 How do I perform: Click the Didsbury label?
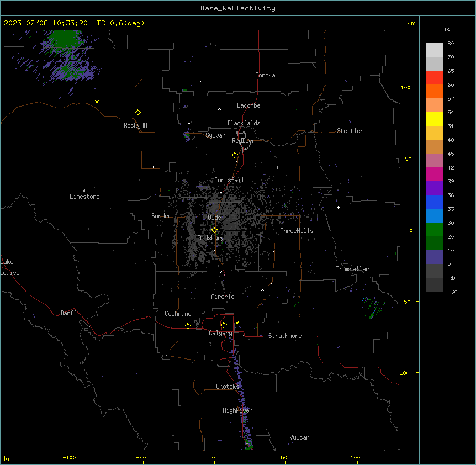pos(211,238)
